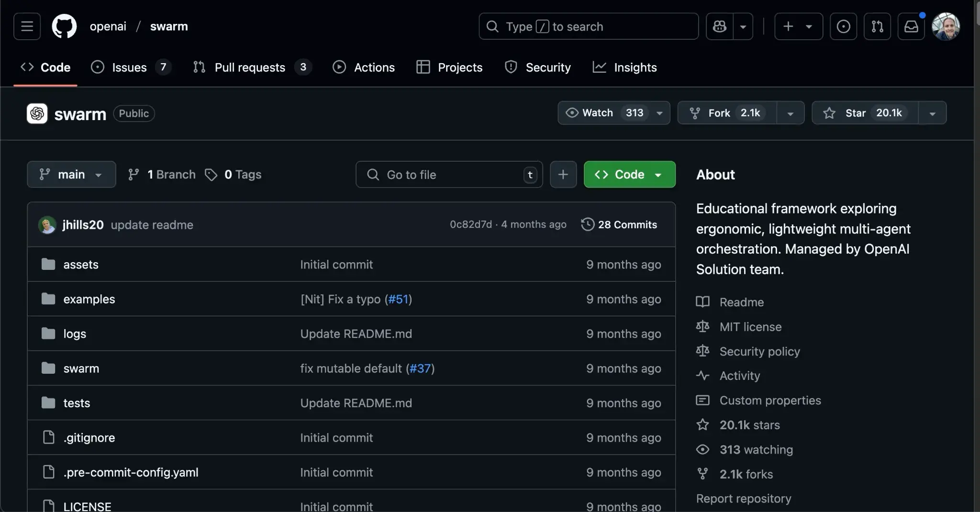
Task: Open the swarm source folder
Action: coord(81,368)
